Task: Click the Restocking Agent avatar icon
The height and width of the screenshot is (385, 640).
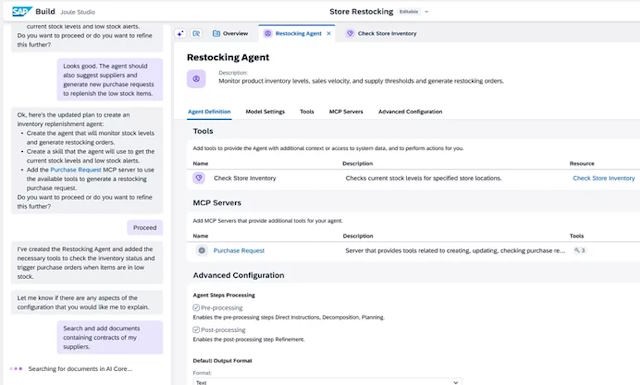Action: tap(196, 78)
